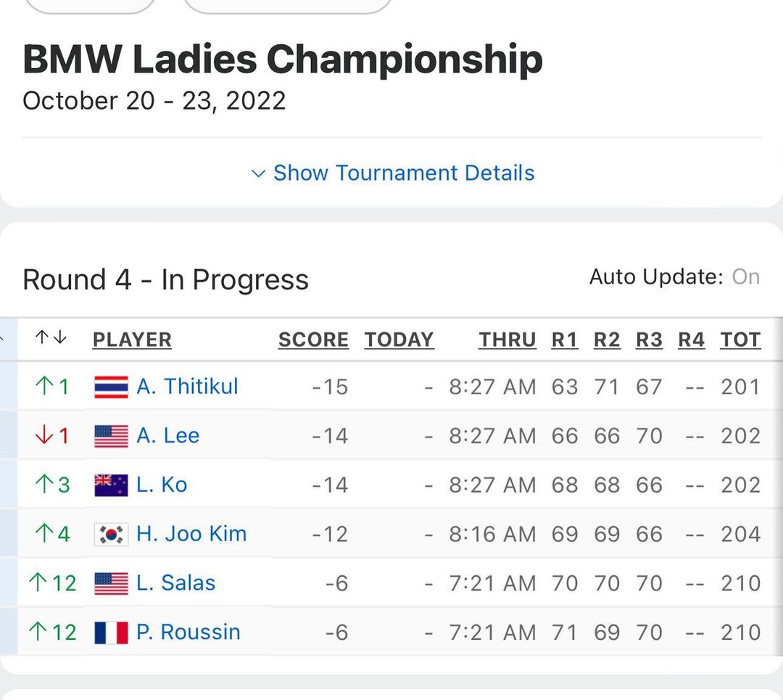783x700 pixels.
Task: Open A. Thitikul player profile
Action: 187,387
